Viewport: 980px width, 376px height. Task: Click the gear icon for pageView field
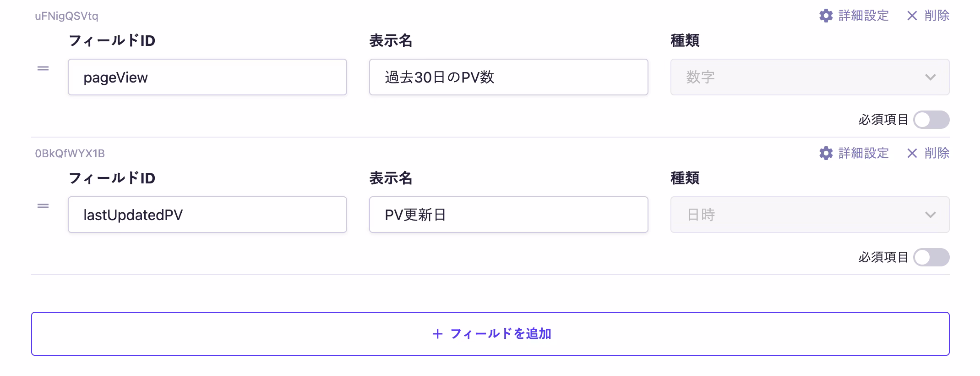coord(826,16)
